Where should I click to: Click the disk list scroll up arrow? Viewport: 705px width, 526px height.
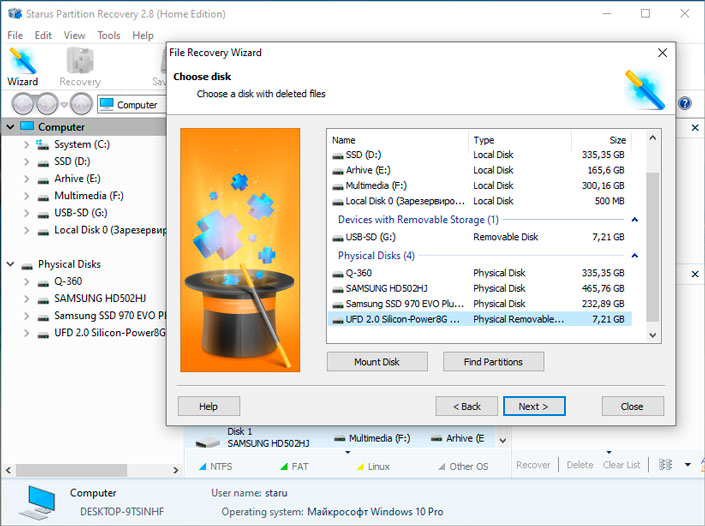652,138
